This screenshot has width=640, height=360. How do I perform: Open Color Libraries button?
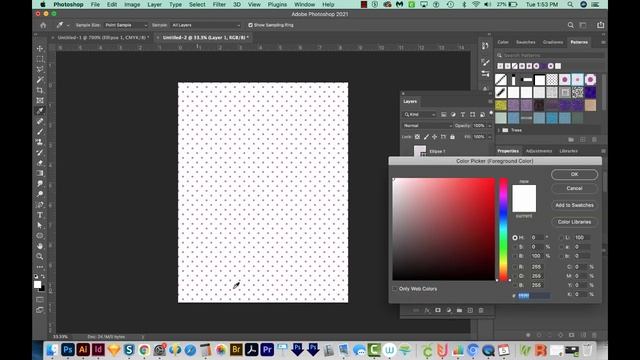point(574,222)
